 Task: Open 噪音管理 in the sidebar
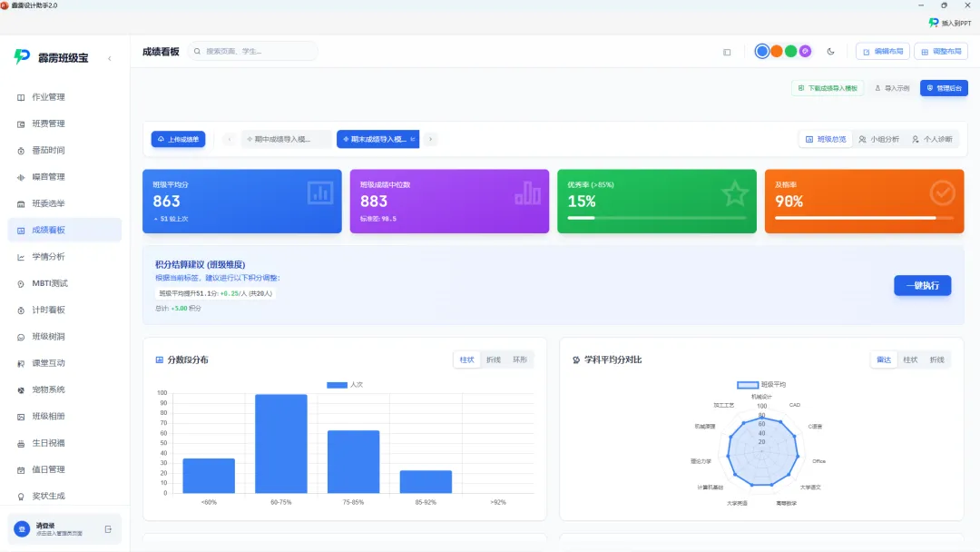coord(64,177)
